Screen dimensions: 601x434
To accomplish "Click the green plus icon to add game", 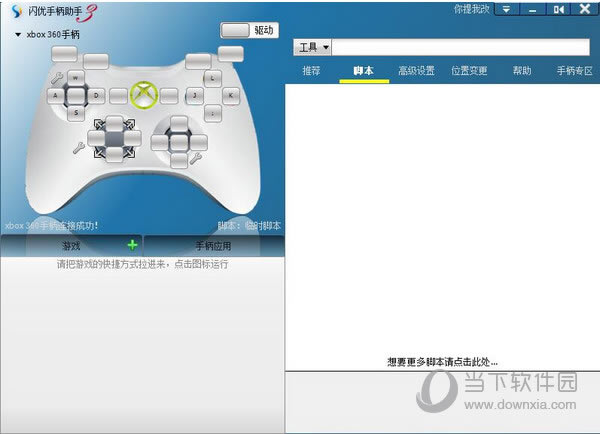I will coord(132,245).
